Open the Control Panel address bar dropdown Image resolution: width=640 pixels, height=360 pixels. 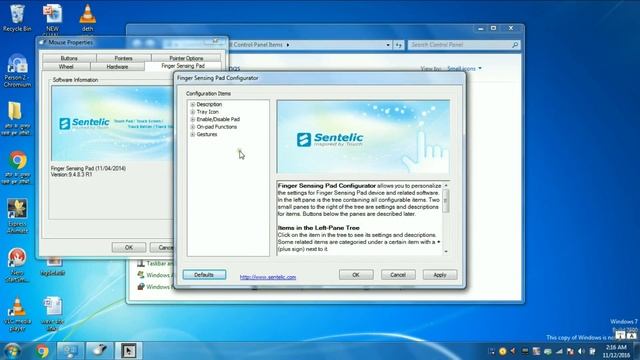point(388,45)
